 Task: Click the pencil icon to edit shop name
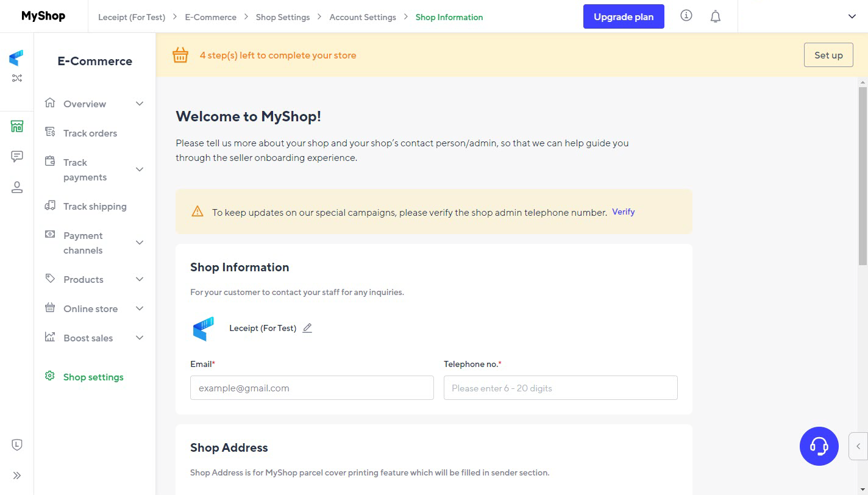307,328
